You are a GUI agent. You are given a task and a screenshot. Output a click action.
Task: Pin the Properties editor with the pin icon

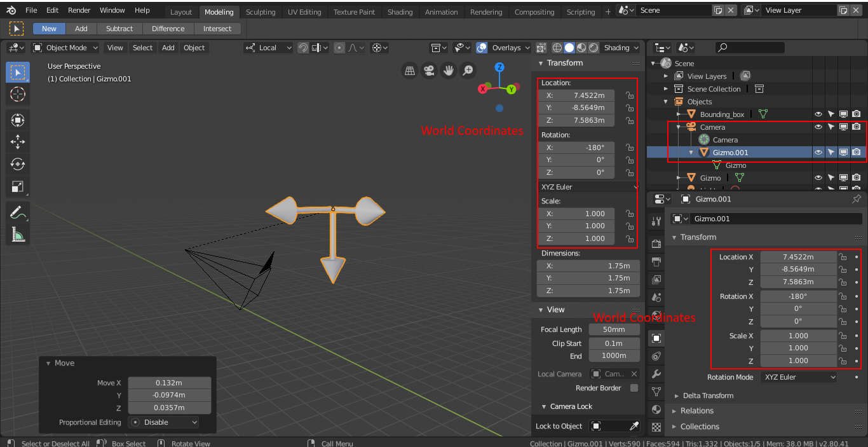(856, 199)
